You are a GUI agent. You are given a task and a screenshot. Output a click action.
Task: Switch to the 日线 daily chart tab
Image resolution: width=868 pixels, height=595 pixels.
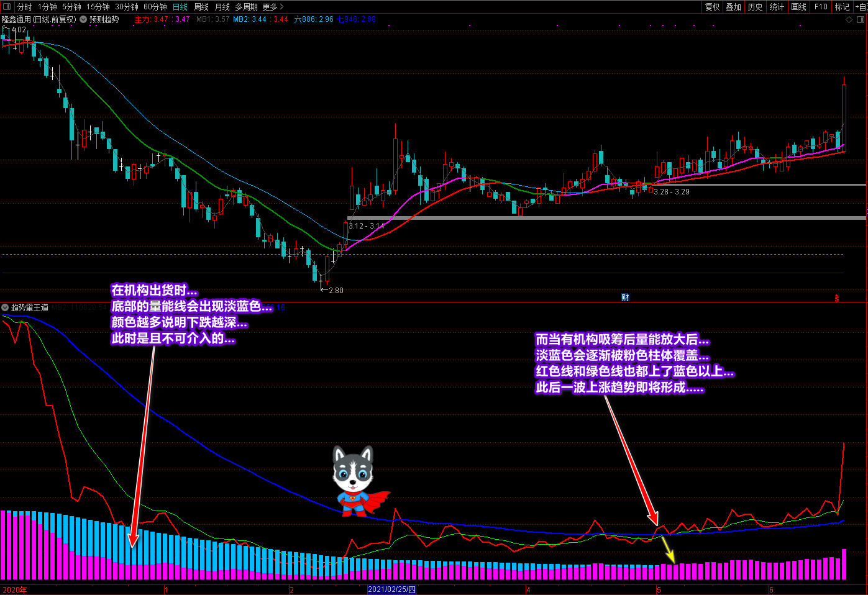[x=180, y=7]
